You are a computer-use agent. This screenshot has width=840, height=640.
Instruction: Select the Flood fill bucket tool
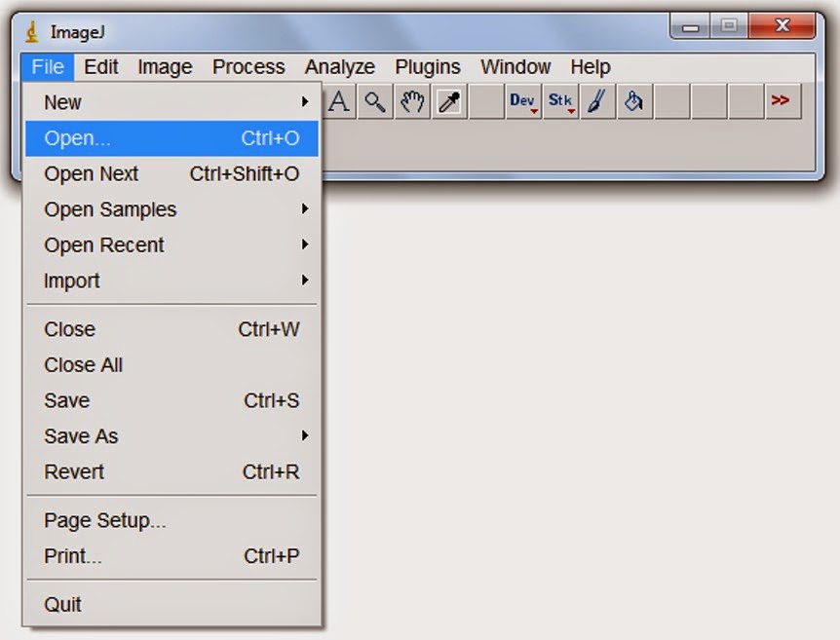pyautogui.click(x=634, y=100)
